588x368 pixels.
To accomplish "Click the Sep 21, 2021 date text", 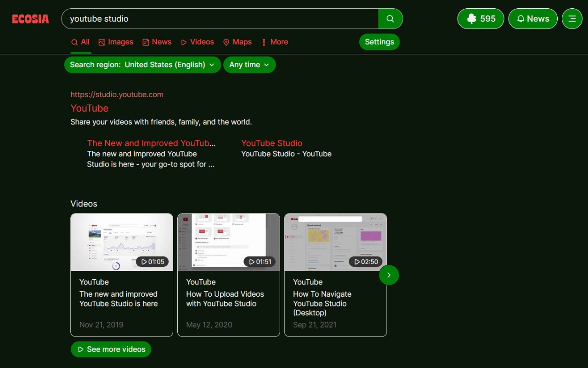I will (315, 325).
